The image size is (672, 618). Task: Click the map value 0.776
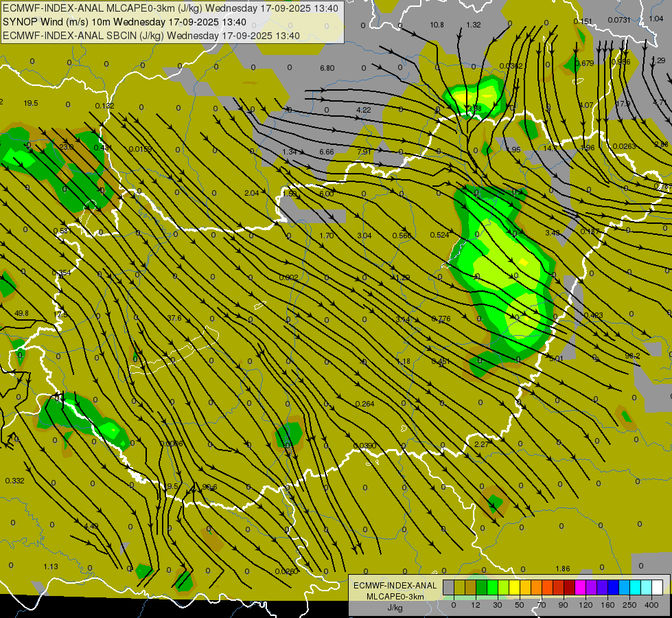pos(441,319)
